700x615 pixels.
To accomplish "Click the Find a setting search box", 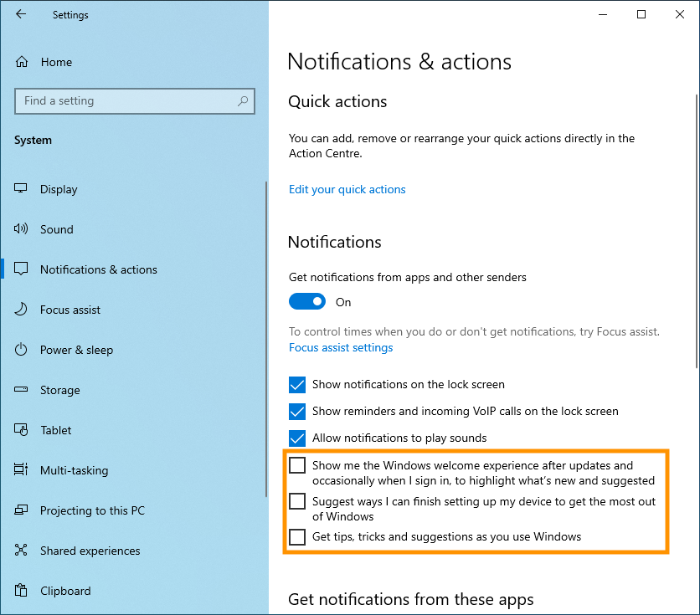I will (134, 100).
